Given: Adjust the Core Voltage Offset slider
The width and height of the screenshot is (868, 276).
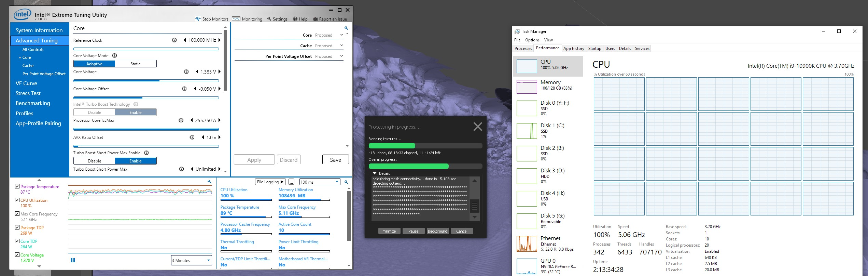Looking at the screenshot, I should coord(146,98).
